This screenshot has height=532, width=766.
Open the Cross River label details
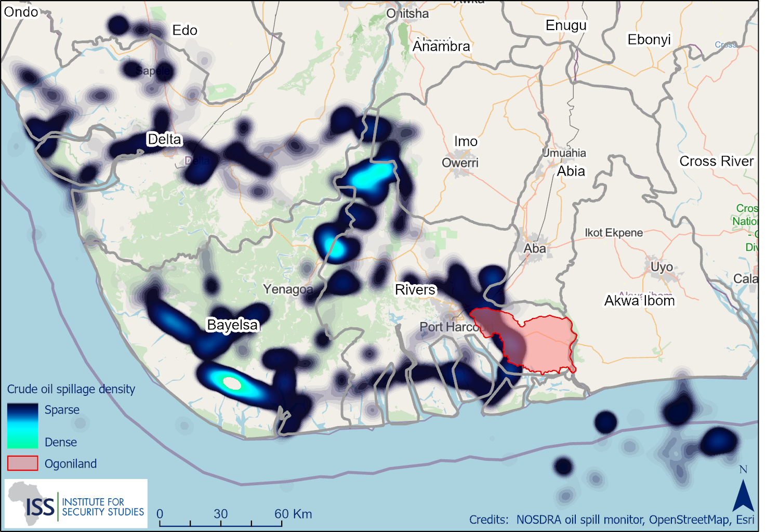tap(716, 162)
